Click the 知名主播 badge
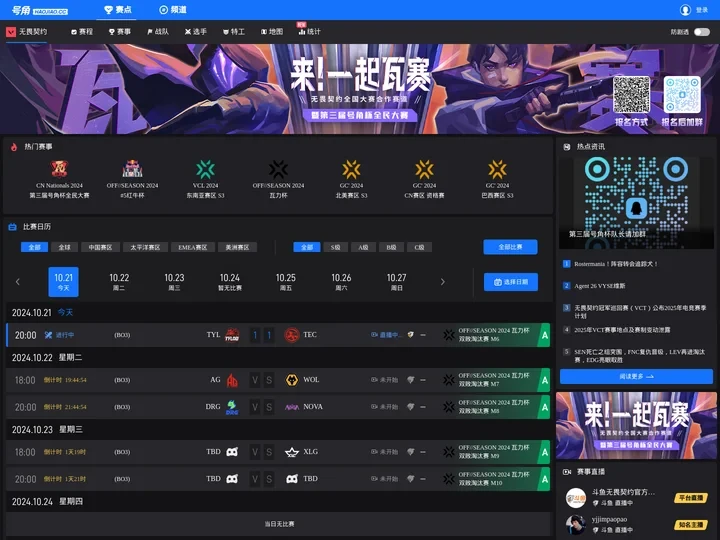720x540 pixels. (691, 525)
